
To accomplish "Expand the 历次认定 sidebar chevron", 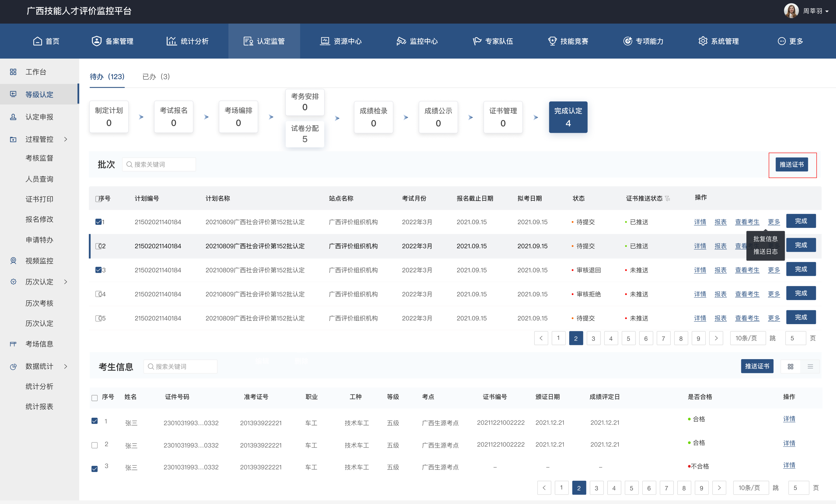I will [x=66, y=282].
